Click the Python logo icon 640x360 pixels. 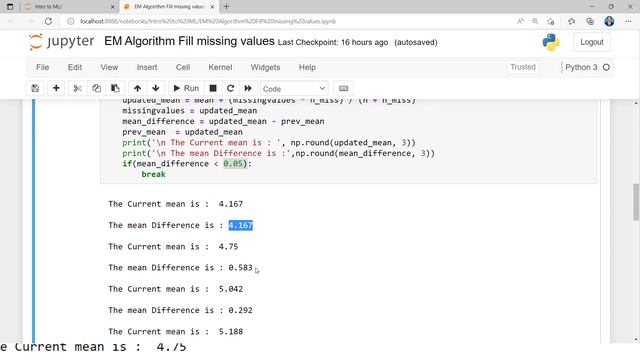tap(551, 42)
